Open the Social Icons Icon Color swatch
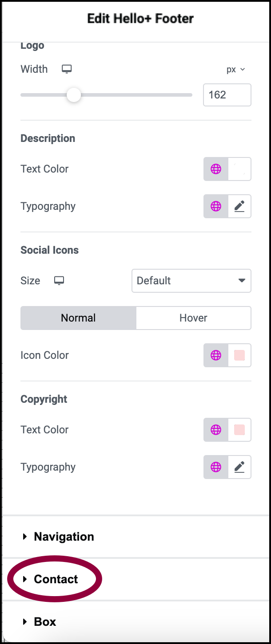The image size is (271, 644). (x=239, y=355)
